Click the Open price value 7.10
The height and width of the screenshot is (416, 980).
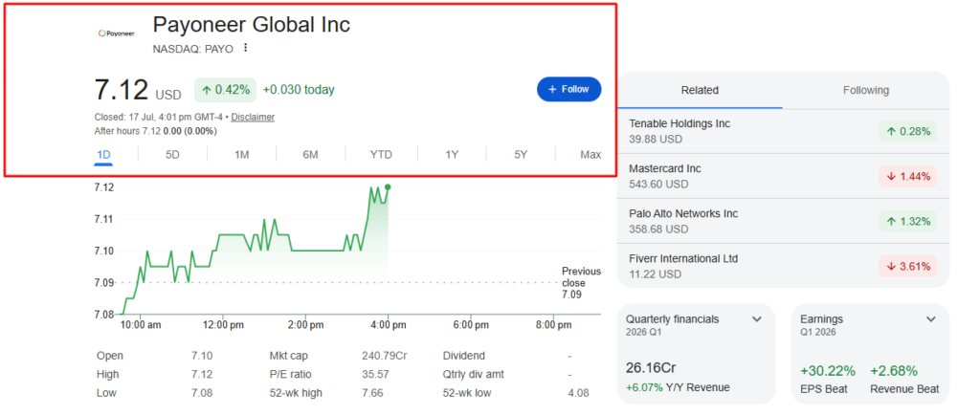pos(202,356)
